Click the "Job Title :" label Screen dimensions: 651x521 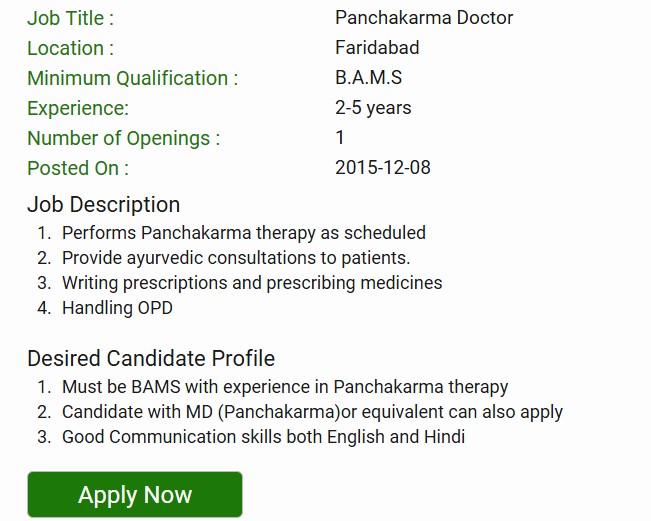[71, 18]
